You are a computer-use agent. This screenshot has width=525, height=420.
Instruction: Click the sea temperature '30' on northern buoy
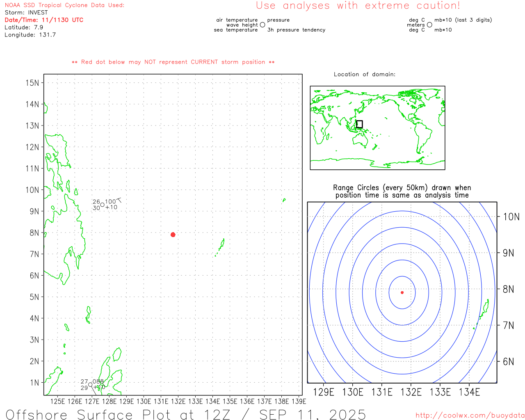[96, 208]
